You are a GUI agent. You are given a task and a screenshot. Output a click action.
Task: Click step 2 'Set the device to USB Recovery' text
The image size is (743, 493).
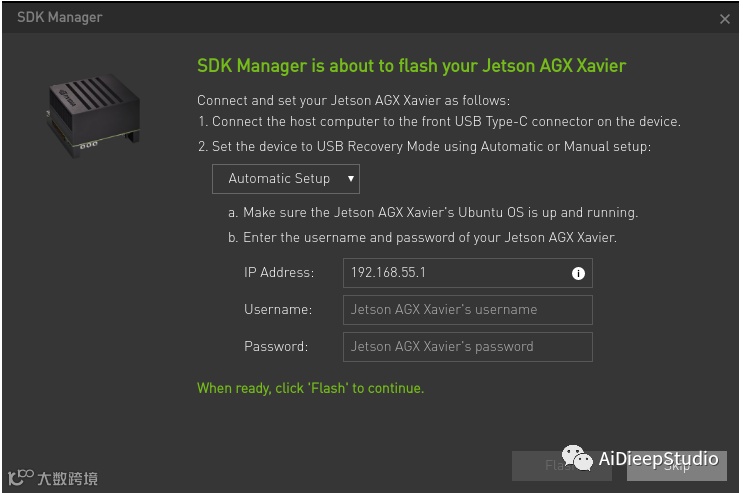point(425,146)
